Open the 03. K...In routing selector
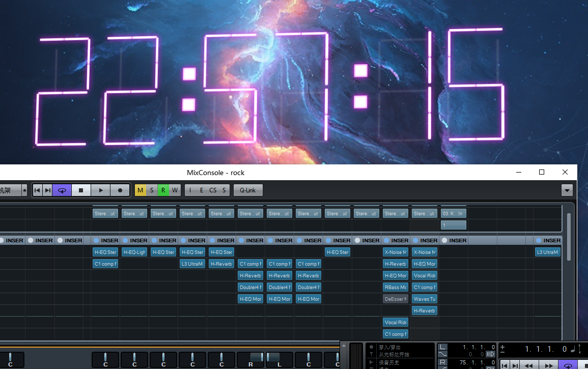Screen dimensions: 588x369 click(x=453, y=213)
